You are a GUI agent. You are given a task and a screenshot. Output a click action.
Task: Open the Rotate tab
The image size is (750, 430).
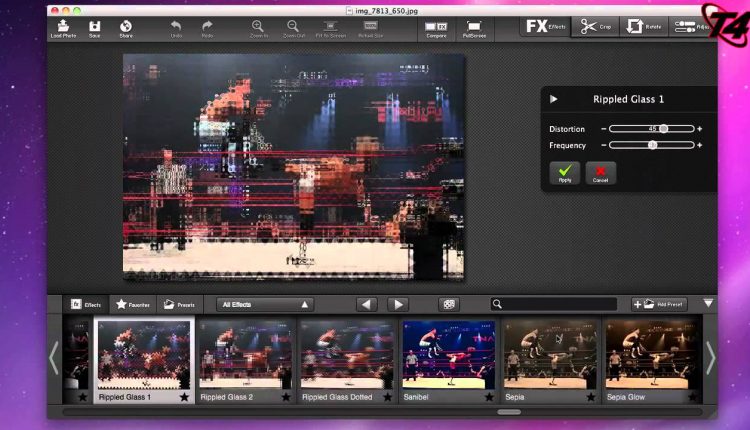[x=644, y=27]
